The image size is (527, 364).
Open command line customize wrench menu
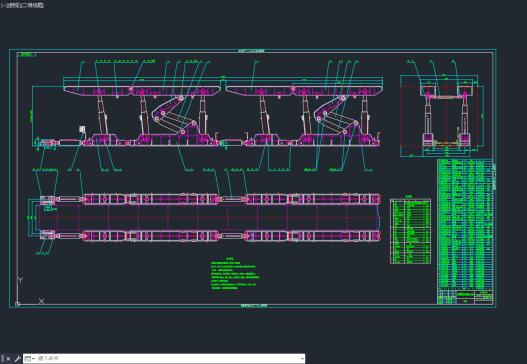[x=17, y=359]
